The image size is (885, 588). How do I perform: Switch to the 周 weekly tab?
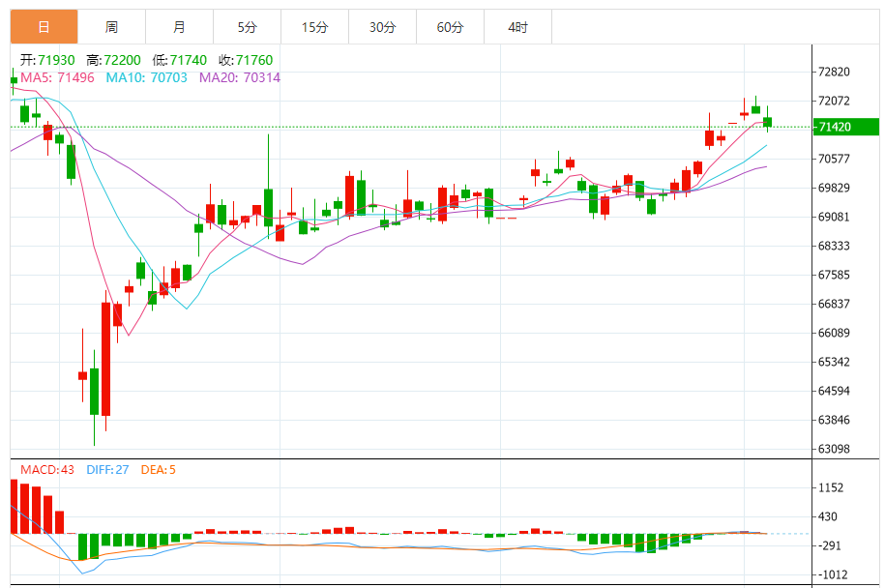pos(112,26)
